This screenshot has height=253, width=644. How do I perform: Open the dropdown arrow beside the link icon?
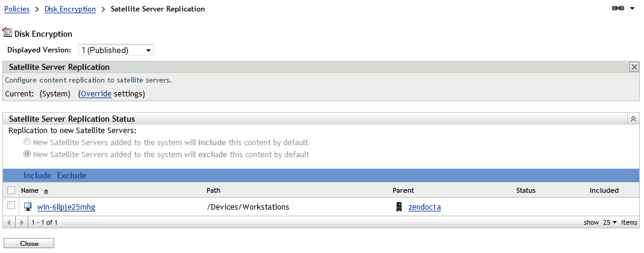coord(632,9)
